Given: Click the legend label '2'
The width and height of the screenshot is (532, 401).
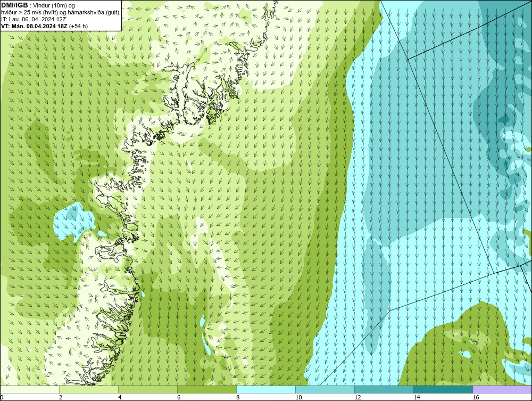Looking at the screenshot, I should [61, 398].
